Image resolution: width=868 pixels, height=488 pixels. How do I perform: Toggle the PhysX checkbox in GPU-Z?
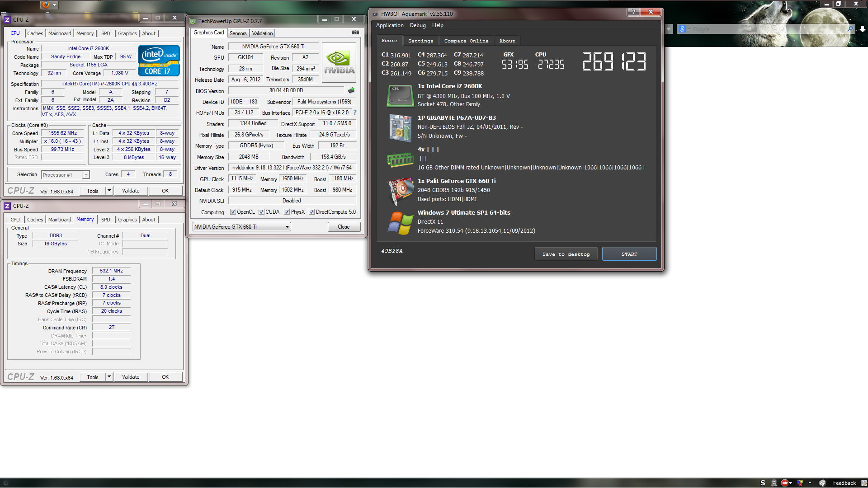287,212
